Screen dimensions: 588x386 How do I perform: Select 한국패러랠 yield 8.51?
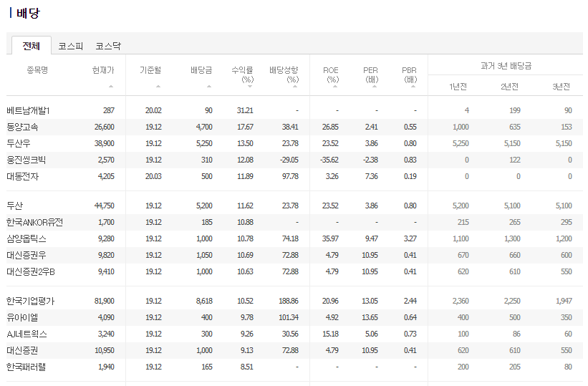click(x=247, y=367)
